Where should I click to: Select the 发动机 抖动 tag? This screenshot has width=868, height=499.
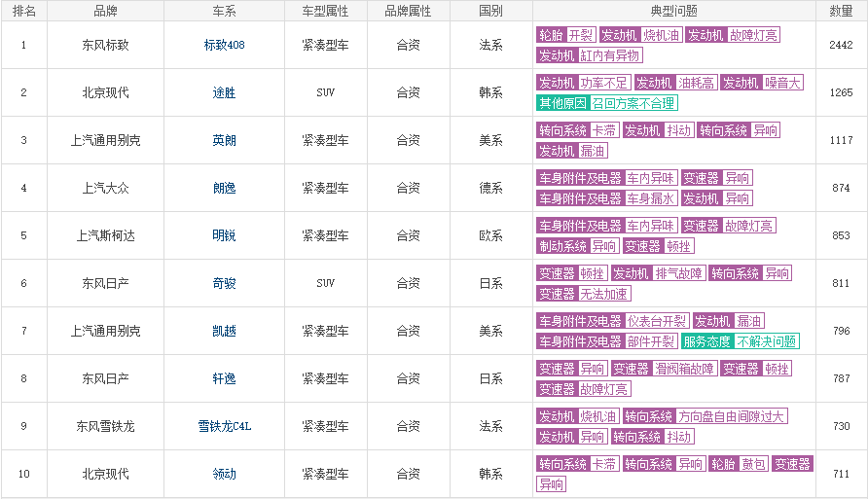point(658,130)
